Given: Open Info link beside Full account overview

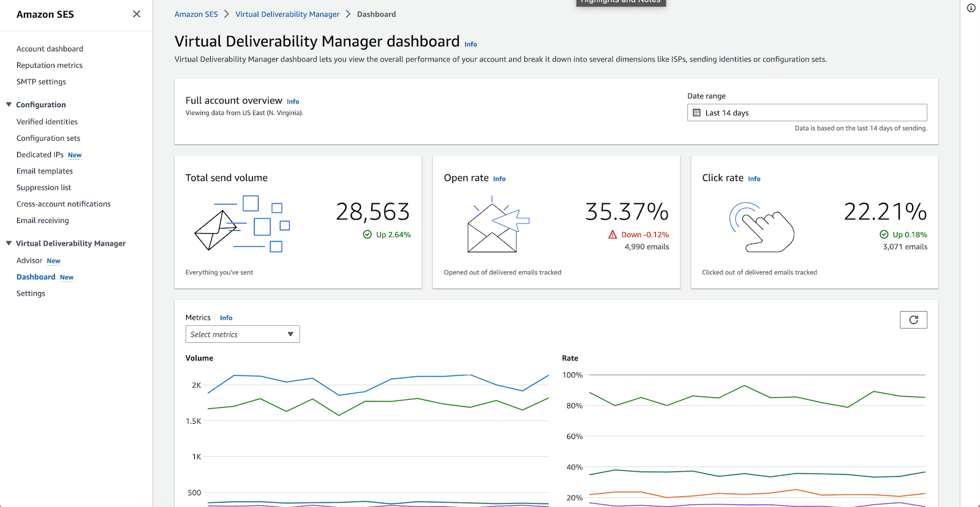Looking at the screenshot, I should click(293, 102).
